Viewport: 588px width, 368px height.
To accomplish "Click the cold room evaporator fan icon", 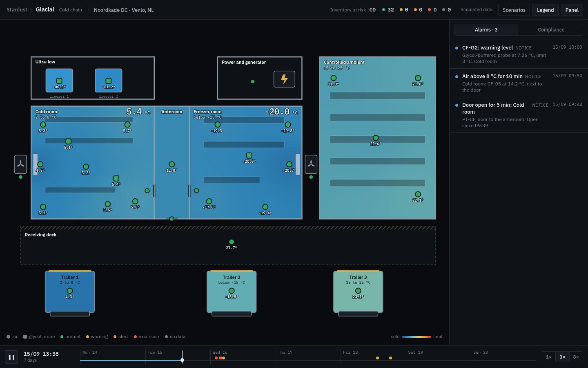I will (21, 164).
